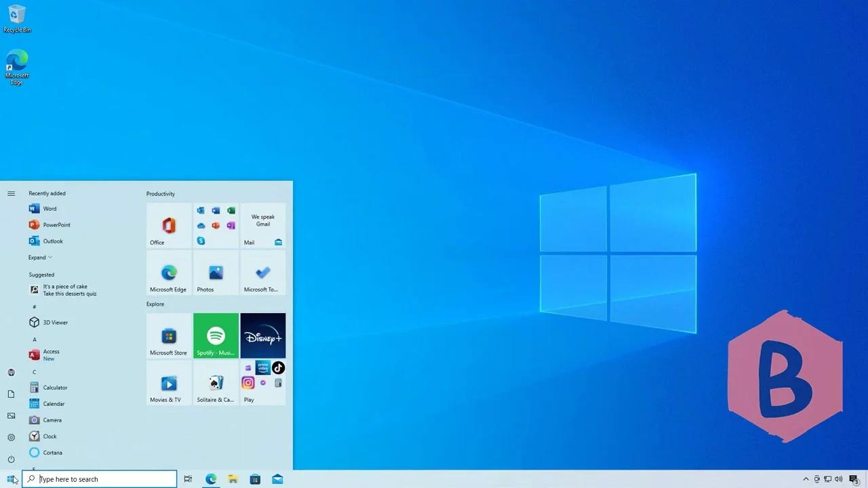The width and height of the screenshot is (868, 488).
Task: Open Cortana from the app list
Action: click(52, 453)
